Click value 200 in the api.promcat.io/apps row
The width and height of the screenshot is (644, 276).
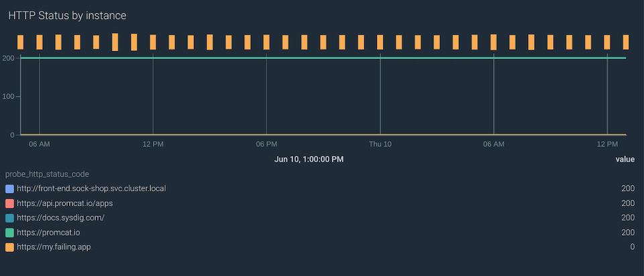point(628,203)
